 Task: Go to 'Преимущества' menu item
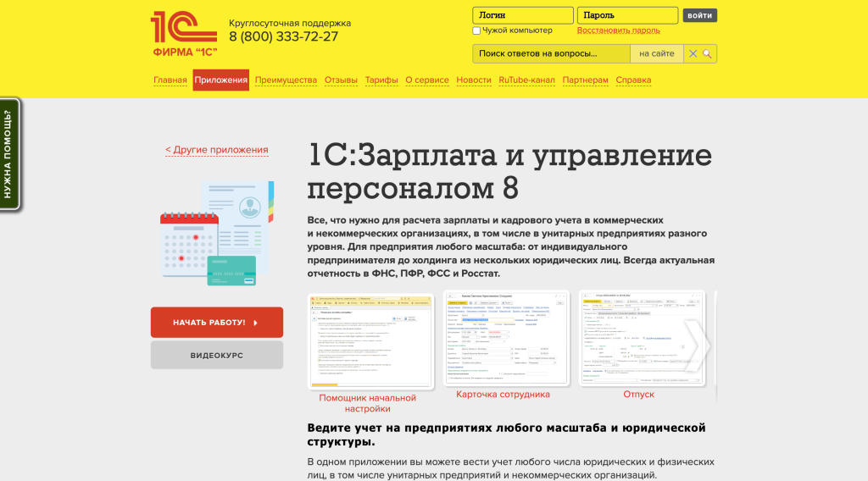click(x=286, y=80)
